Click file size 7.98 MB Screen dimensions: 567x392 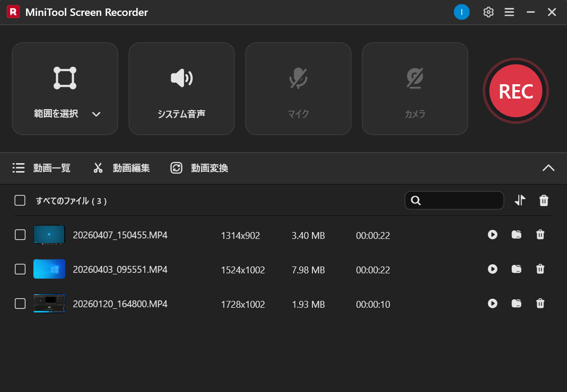(309, 270)
